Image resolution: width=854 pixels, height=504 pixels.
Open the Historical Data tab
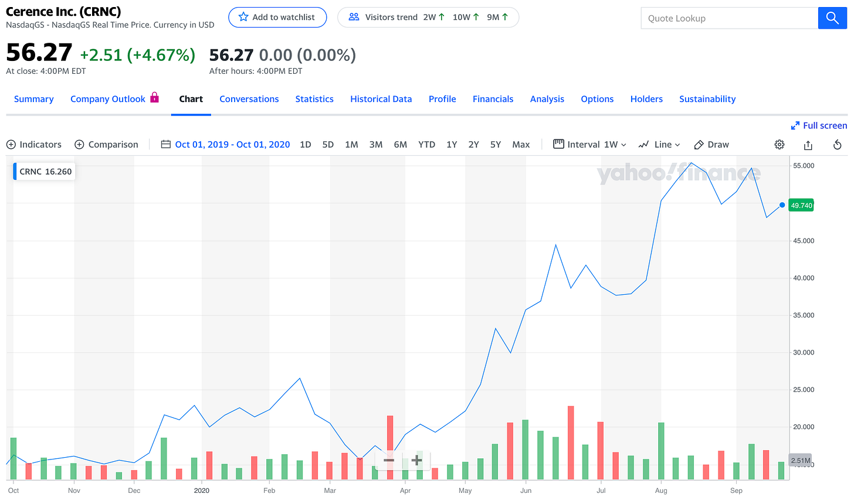[381, 99]
